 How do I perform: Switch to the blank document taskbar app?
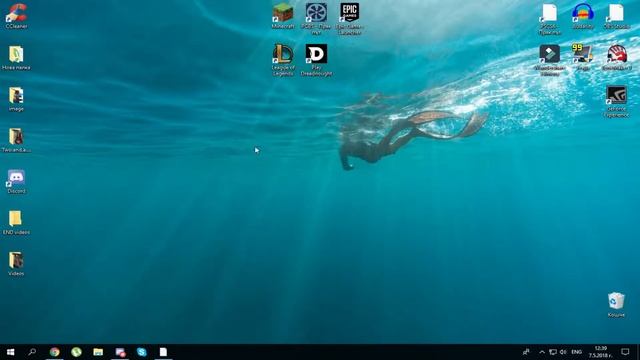(163, 352)
